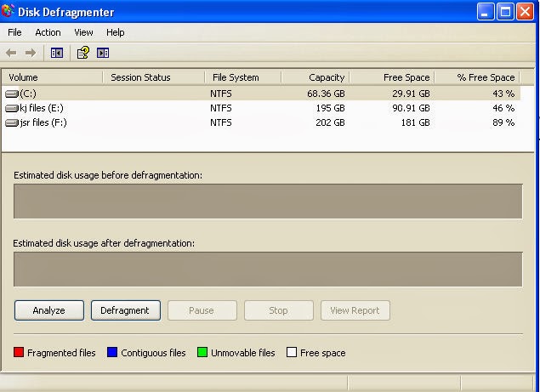Maximize the Disk Defragmenter window
This screenshot has height=392, width=540.
click(x=505, y=11)
